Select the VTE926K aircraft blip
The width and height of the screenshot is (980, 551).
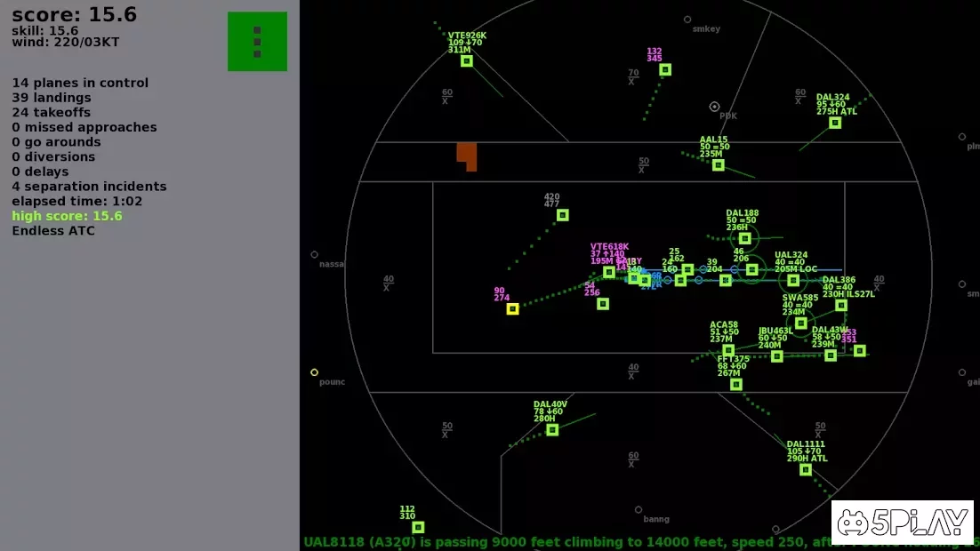pyautogui.click(x=466, y=61)
